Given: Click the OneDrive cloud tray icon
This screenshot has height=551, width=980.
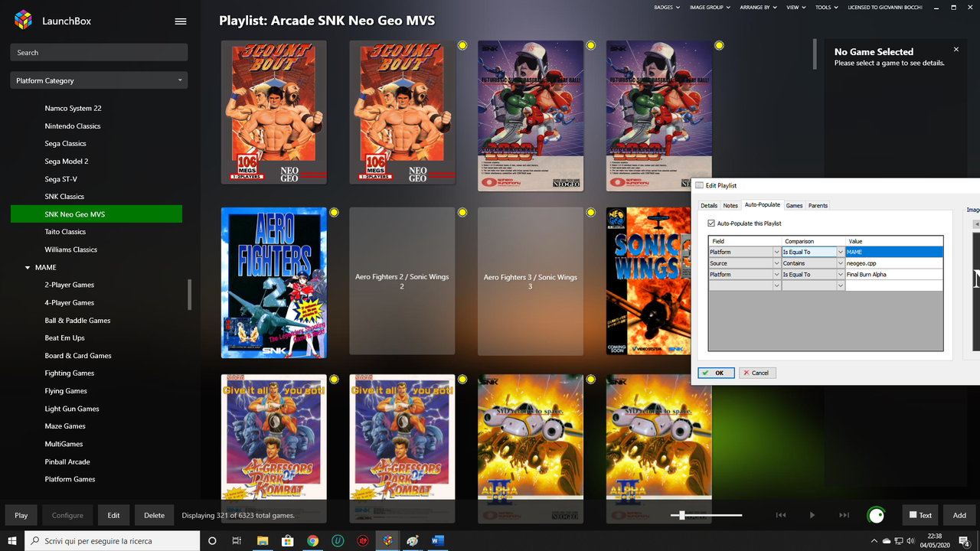Looking at the screenshot, I should pos(887,540).
